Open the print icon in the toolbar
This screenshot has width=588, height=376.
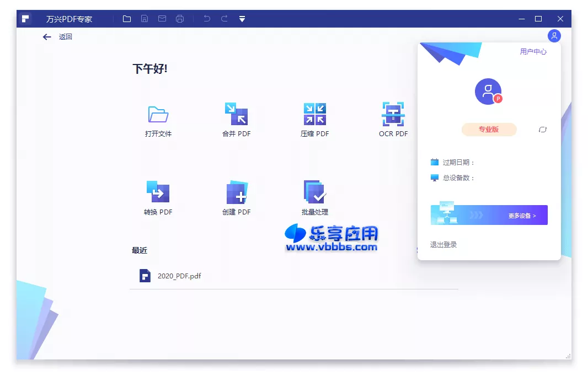pyautogui.click(x=179, y=18)
